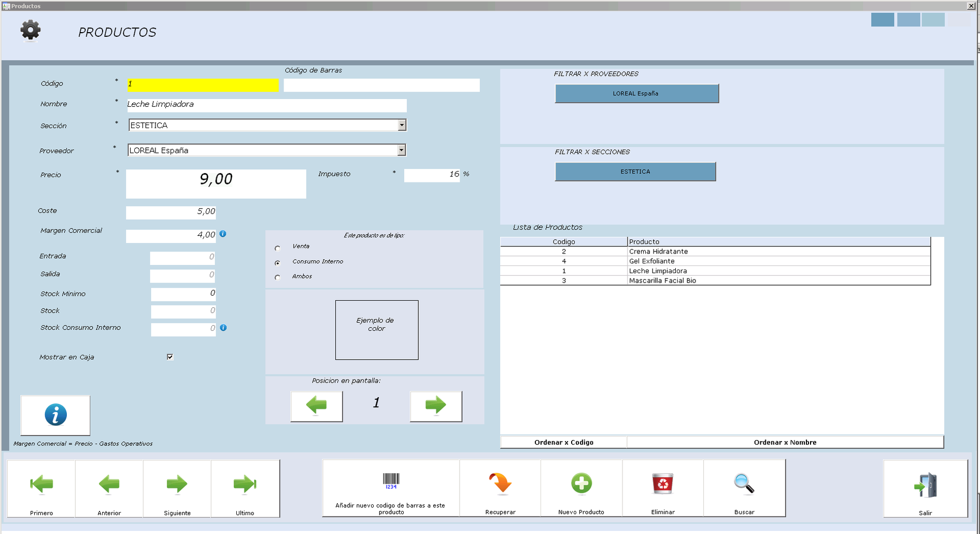Choose the Ambos radio option
The image size is (980, 534).
point(278,278)
